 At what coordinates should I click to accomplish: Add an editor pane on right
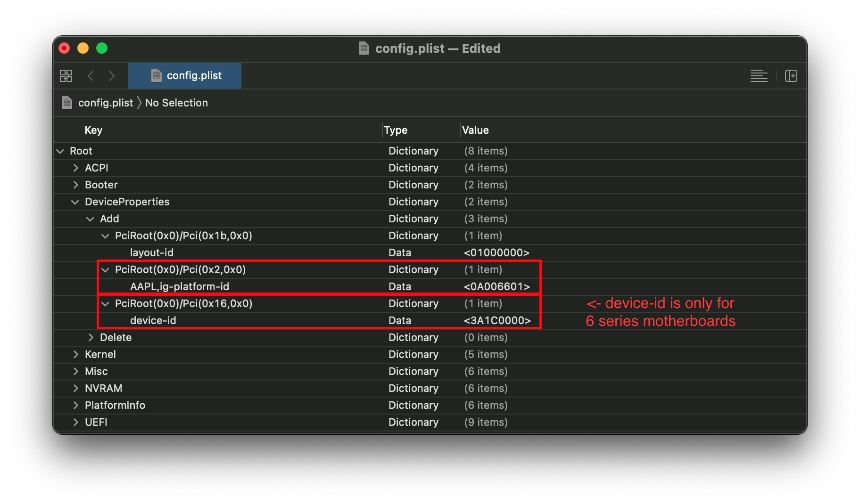tap(791, 76)
